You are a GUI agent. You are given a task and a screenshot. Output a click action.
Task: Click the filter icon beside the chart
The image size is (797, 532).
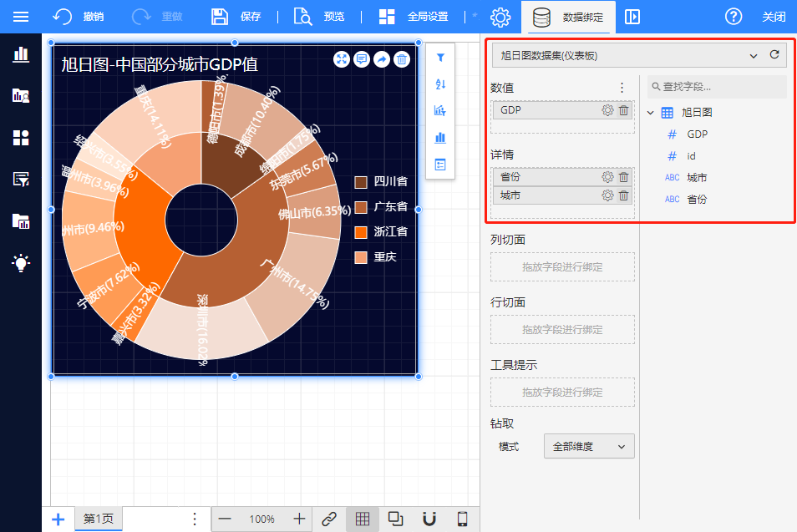(440, 58)
